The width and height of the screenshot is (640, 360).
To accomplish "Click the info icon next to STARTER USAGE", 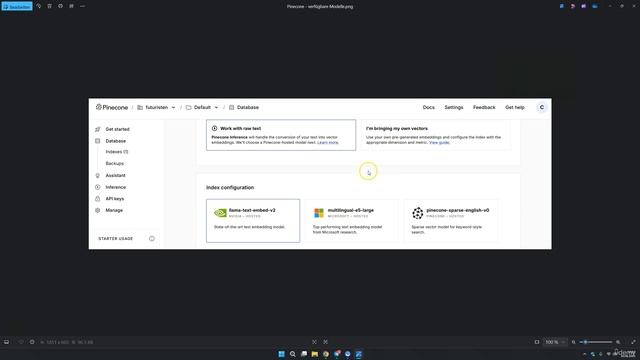I will tap(152, 238).
